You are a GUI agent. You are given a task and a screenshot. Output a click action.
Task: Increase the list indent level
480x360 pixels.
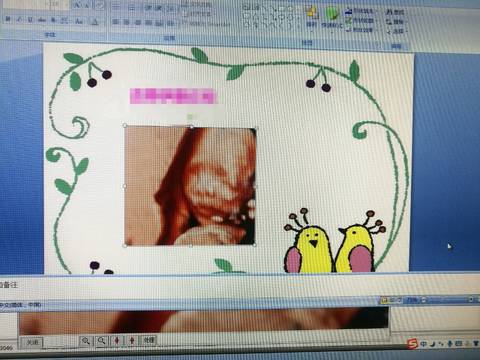[158, 7]
